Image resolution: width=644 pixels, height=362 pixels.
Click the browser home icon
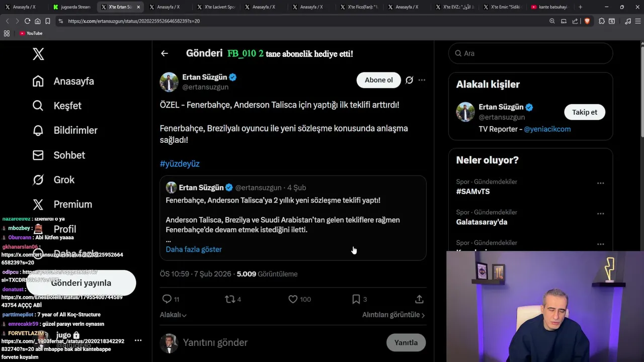pos(37,21)
